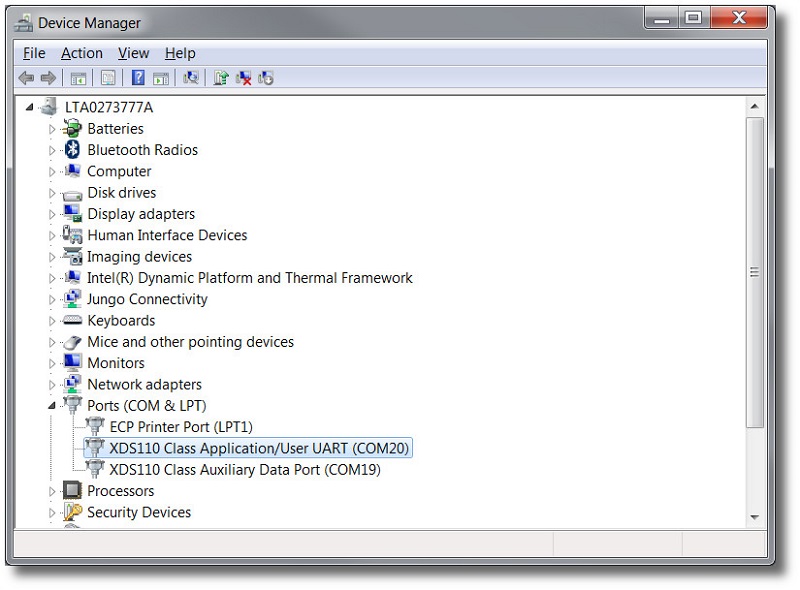Collapse the Ports (COM & LPT) section
The height and width of the screenshot is (590, 800).
pyautogui.click(x=52, y=405)
